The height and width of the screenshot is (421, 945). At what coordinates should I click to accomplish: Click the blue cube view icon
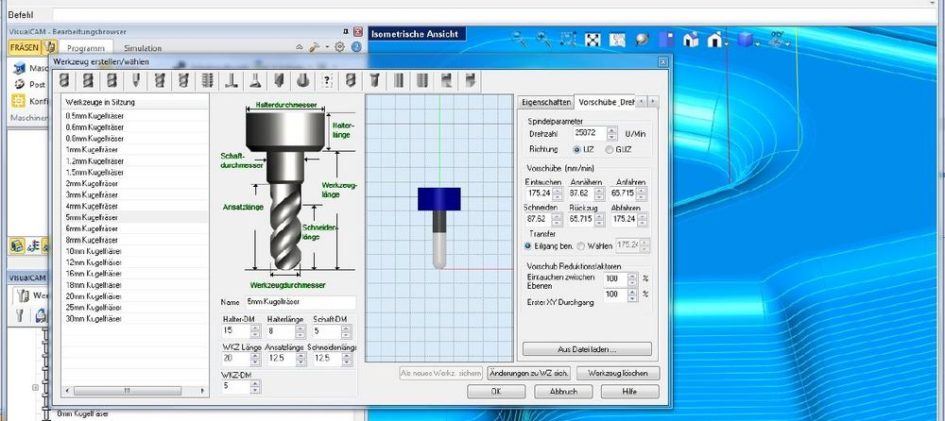(745, 40)
